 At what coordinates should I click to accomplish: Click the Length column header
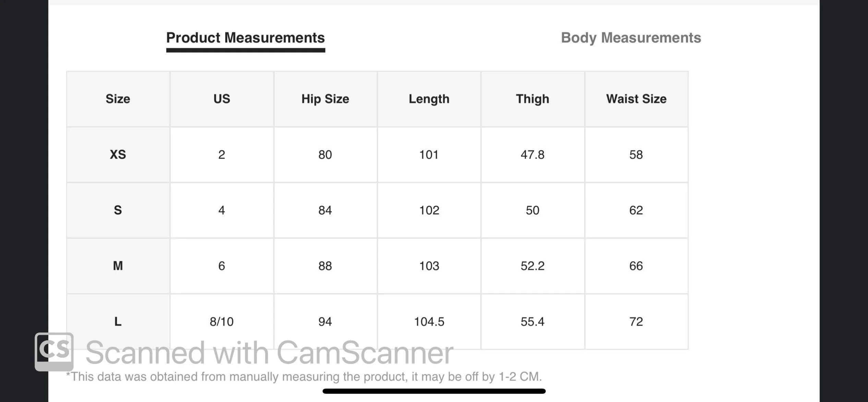pyautogui.click(x=429, y=99)
